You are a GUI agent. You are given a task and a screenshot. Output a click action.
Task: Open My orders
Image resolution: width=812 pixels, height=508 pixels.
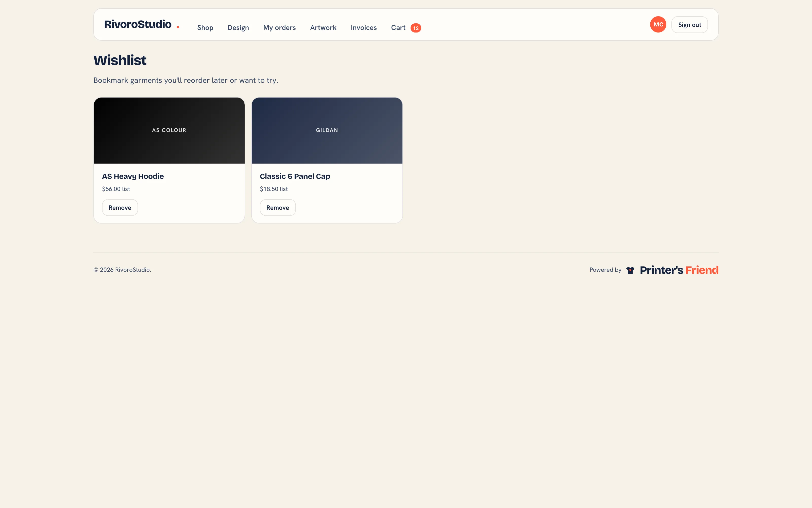(279, 27)
